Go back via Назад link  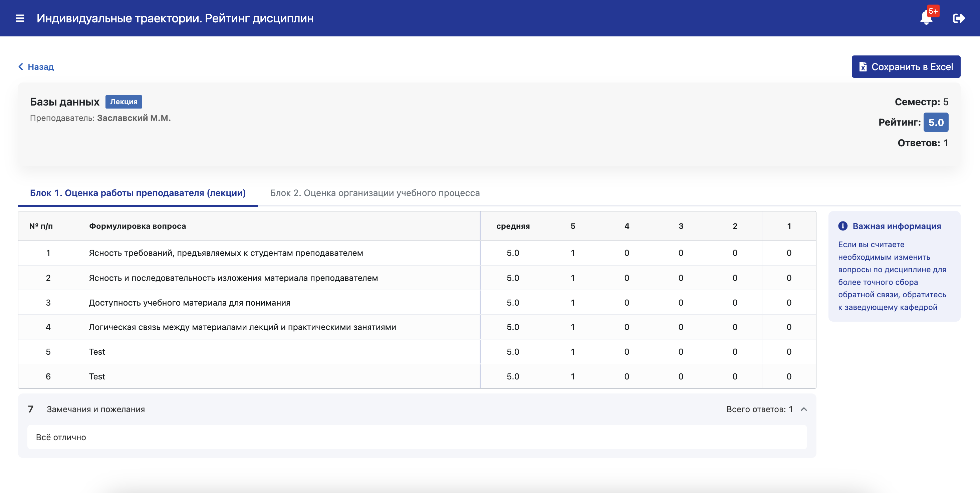pos(36,66)
